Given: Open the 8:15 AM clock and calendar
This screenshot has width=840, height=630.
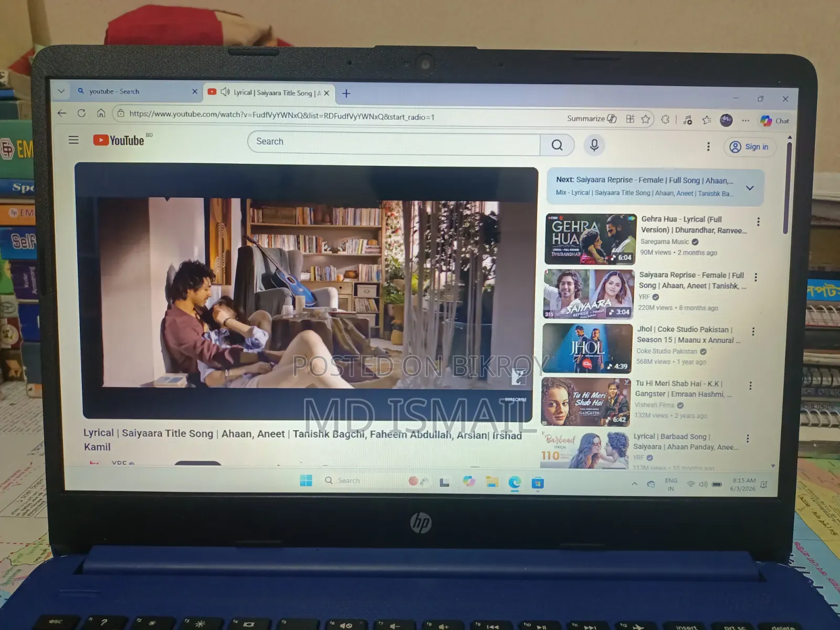Looking at the screenshot, I should pos(743,485).
